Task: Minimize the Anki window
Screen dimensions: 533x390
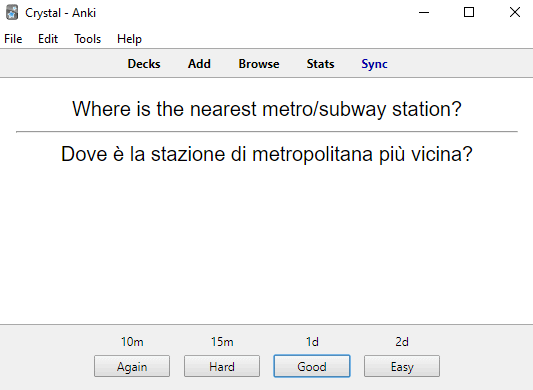Action: coord(424,13)
